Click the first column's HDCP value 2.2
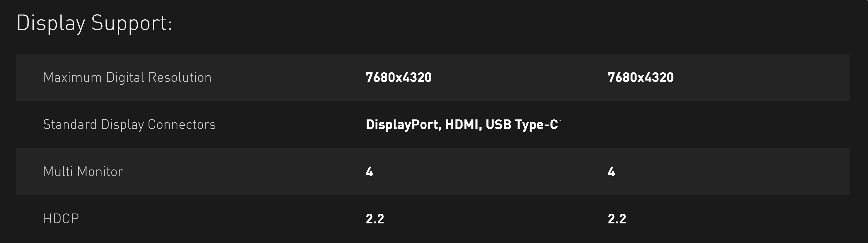This screenshot has height=243, width=868. tap(375, 219)
